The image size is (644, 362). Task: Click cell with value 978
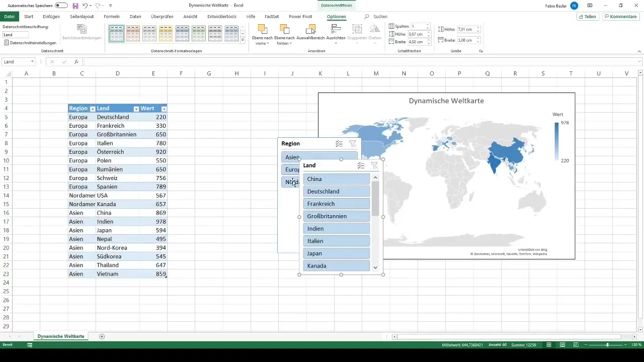click(153, 221)
